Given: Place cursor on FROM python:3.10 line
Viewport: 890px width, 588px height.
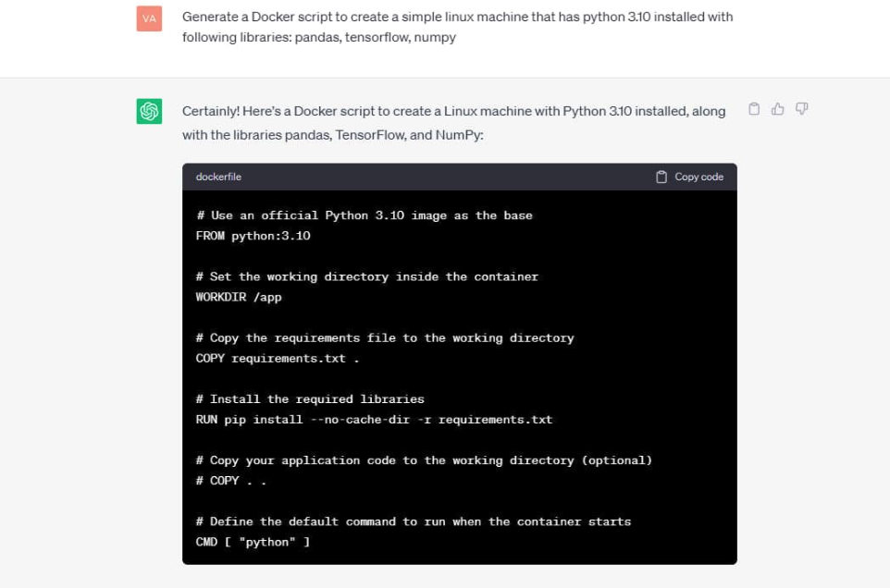Looking at the screenshot, I should pyautogui.click(x=253, y=236).
